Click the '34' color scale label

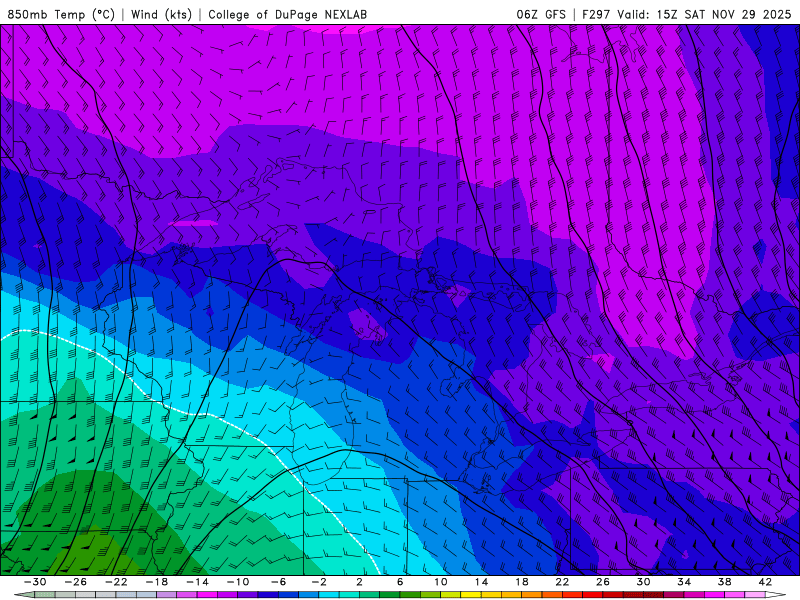pyautogui.click(x=684, y=582)
